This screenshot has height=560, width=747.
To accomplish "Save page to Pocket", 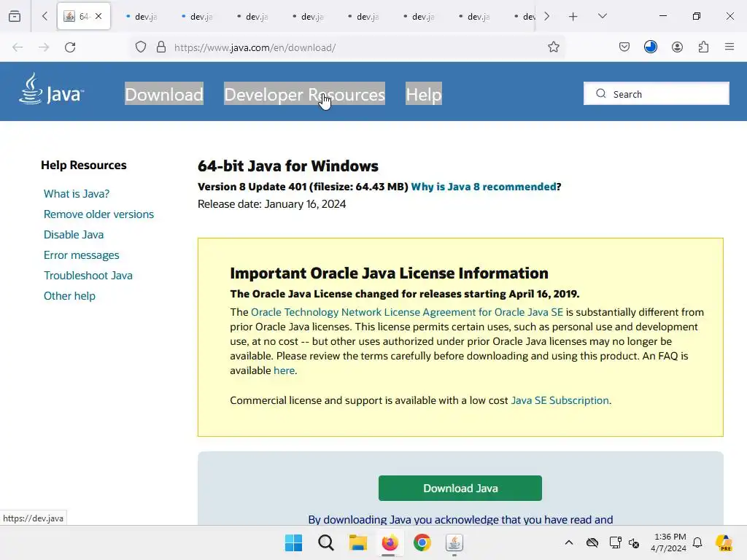I will coord(624,47).
